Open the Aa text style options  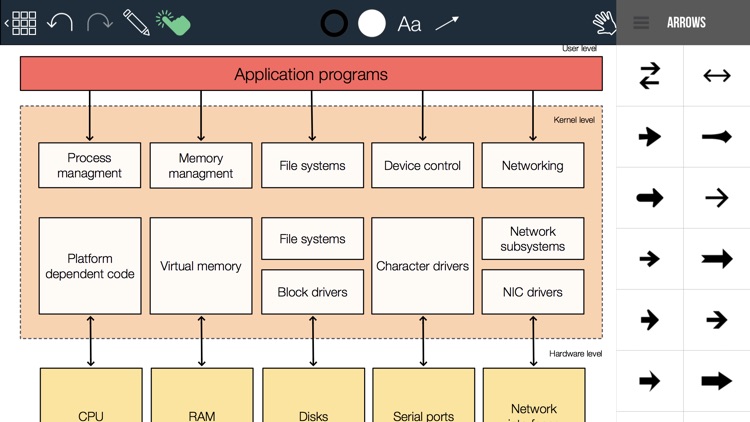coord(409,24)
